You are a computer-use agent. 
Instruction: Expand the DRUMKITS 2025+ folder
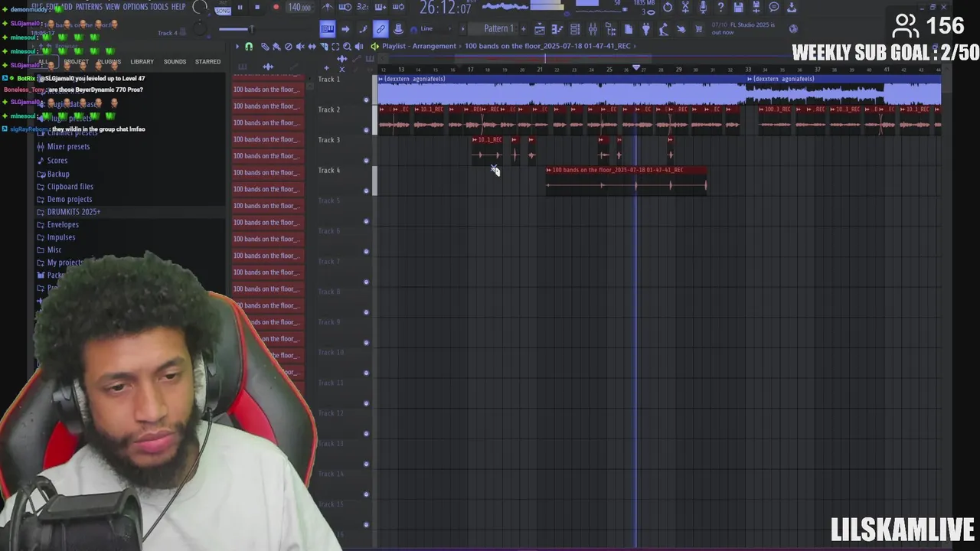coord(73,212)
